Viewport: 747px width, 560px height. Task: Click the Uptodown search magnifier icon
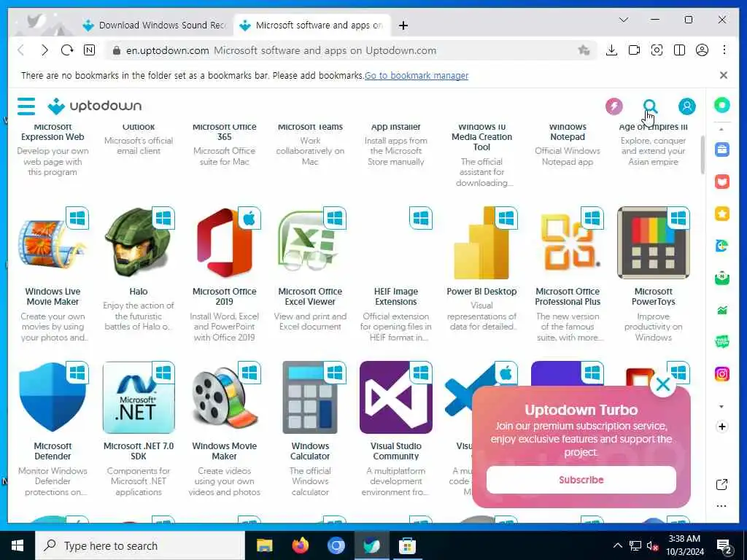click(x=650, y=106)
